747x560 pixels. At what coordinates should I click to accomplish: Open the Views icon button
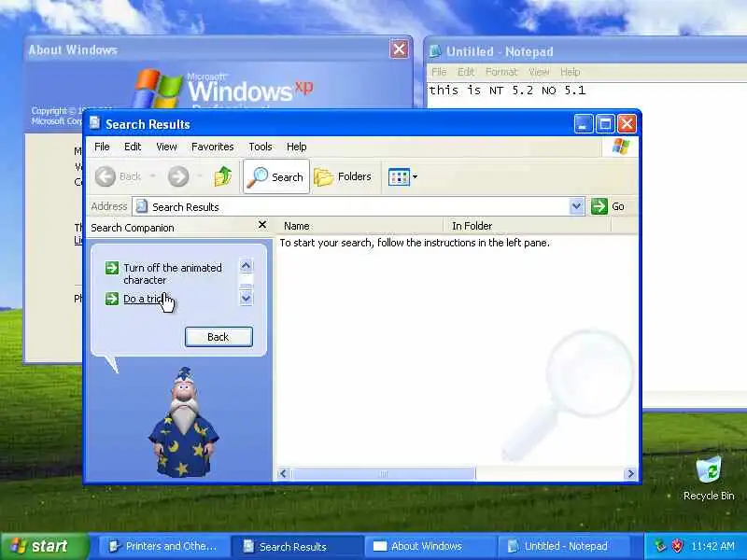point(399,176)
